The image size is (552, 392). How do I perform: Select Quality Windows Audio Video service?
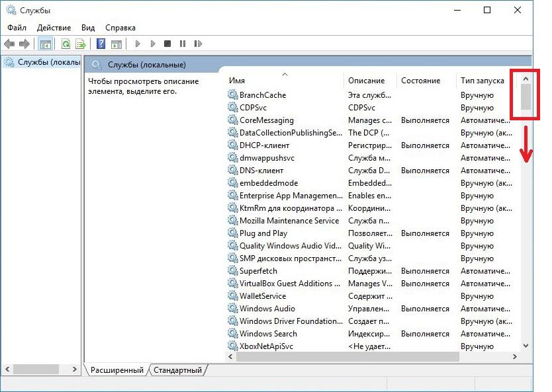pos(373,246)
